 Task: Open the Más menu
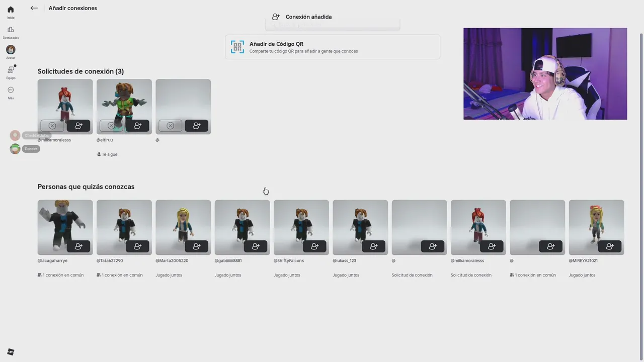coord(11,93)
